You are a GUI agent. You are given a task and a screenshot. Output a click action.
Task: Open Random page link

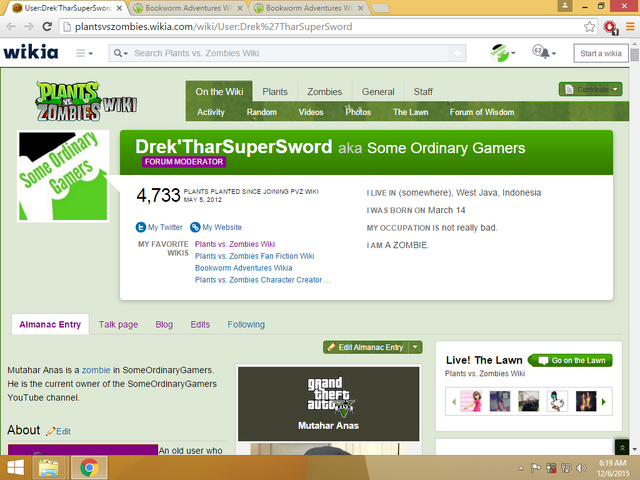click(262, 112)
